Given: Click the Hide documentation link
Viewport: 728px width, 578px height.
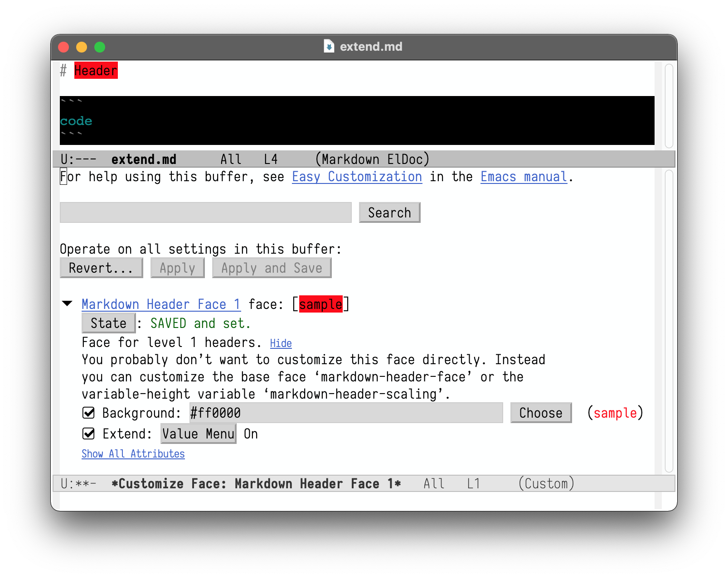Looking at the screenshot, I should [x=281, y=343].
